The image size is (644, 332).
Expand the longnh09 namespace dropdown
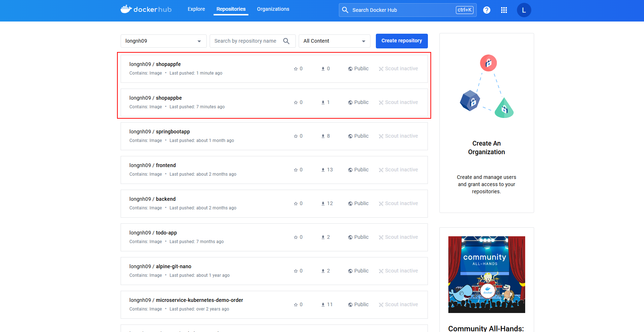click(164, 41)
